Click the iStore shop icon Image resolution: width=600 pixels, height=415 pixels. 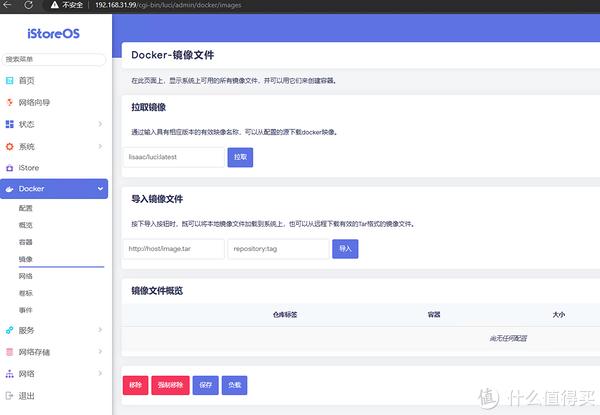[10, 168]
